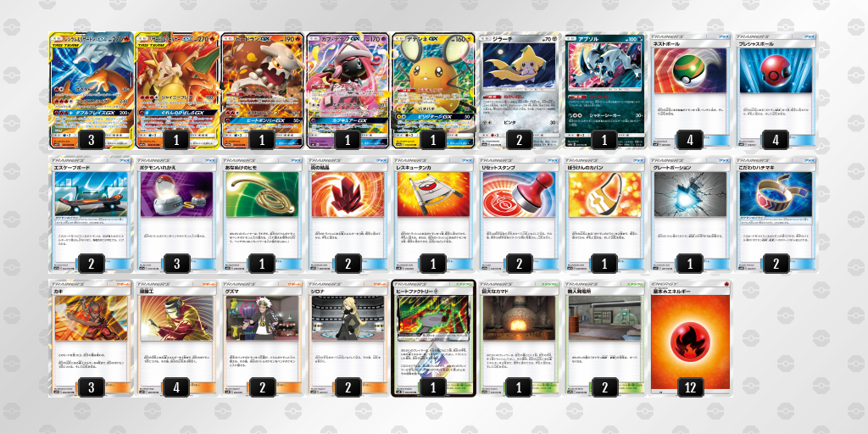Open the Choice Band card
The width and height of the screenshot is (868, 434).
coord(776,214)
